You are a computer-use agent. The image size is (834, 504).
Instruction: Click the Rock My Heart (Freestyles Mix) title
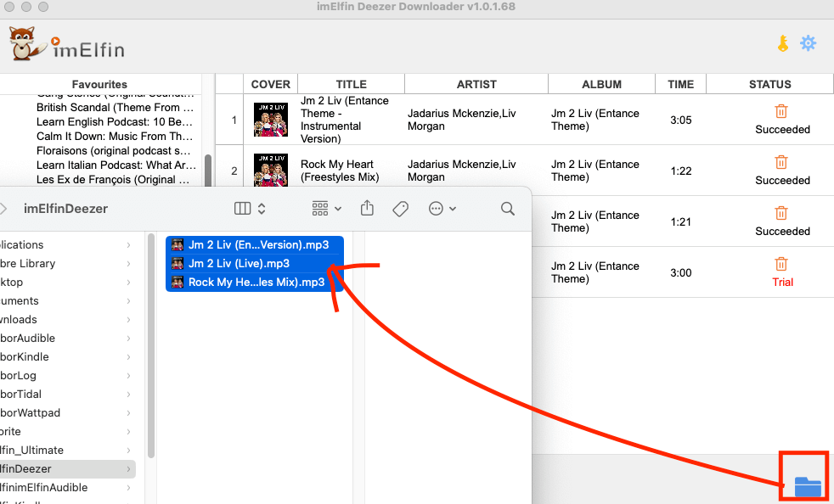(340, 171)
